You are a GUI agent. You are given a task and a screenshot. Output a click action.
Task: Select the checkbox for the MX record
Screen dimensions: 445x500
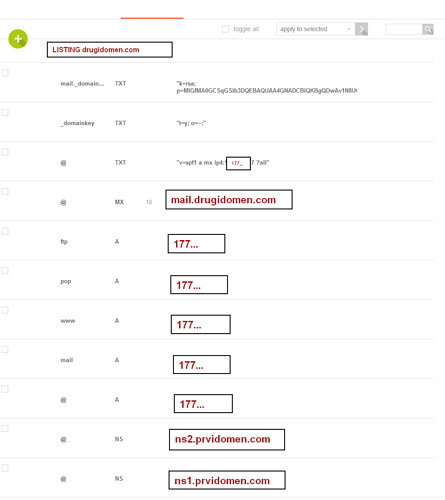click(x=5, y=192)
